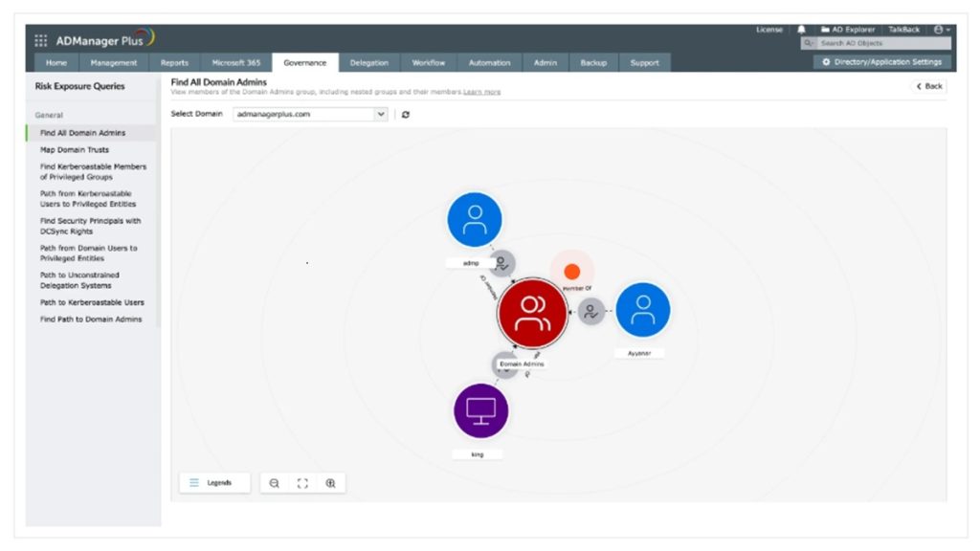Click the Back button

tap(928, 86)
